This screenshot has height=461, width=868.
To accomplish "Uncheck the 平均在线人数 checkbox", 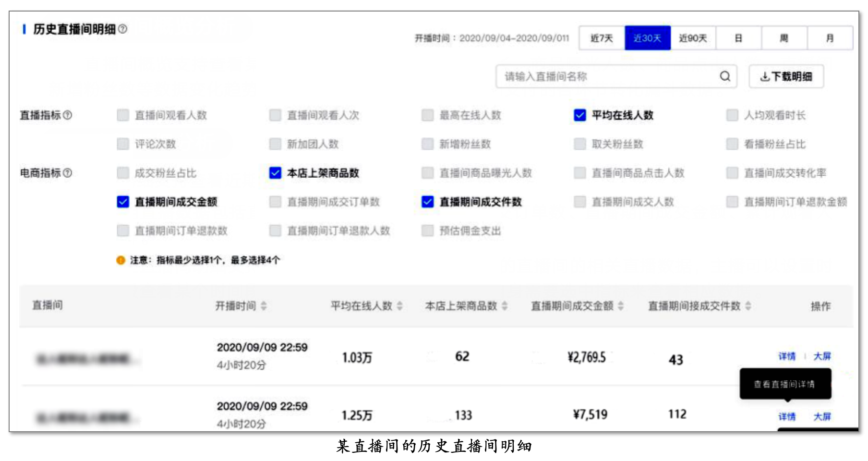I will tap(580, 115).
